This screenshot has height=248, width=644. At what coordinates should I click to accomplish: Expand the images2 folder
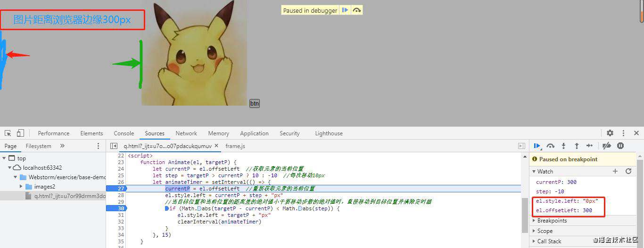[21, 187]
